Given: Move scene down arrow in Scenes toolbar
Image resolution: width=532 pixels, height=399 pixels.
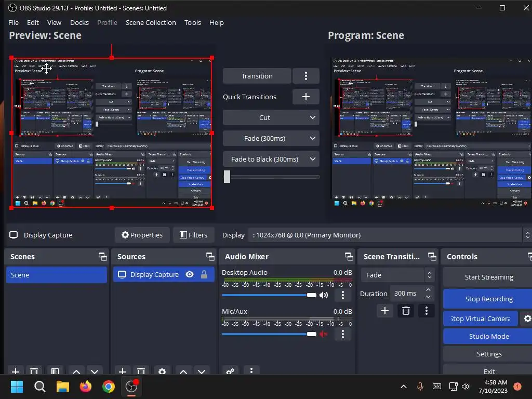Looking at the screenshot, I should [95, 371].
